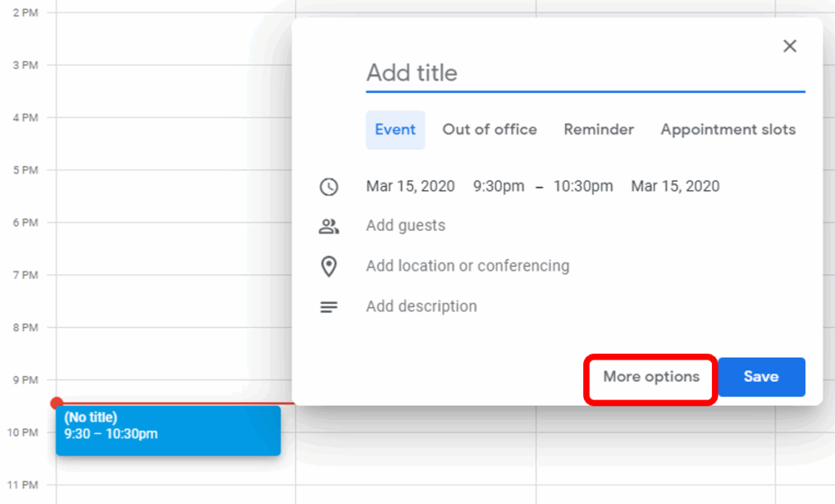
Task: Click the clock icon beside the date
Action: click(x=329, y=187)
